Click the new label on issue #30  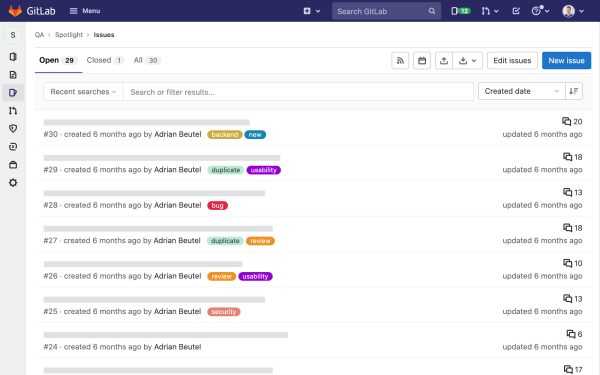coord(255,135)
